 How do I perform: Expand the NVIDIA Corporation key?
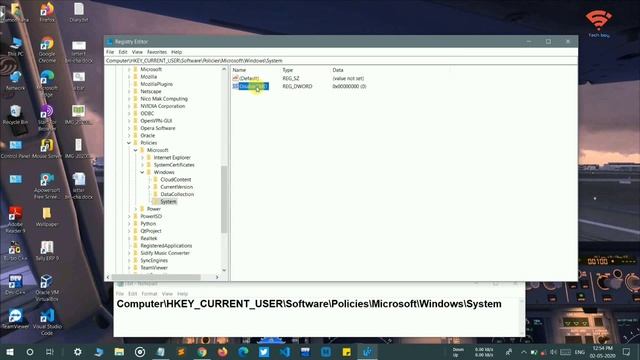point(129,106)
